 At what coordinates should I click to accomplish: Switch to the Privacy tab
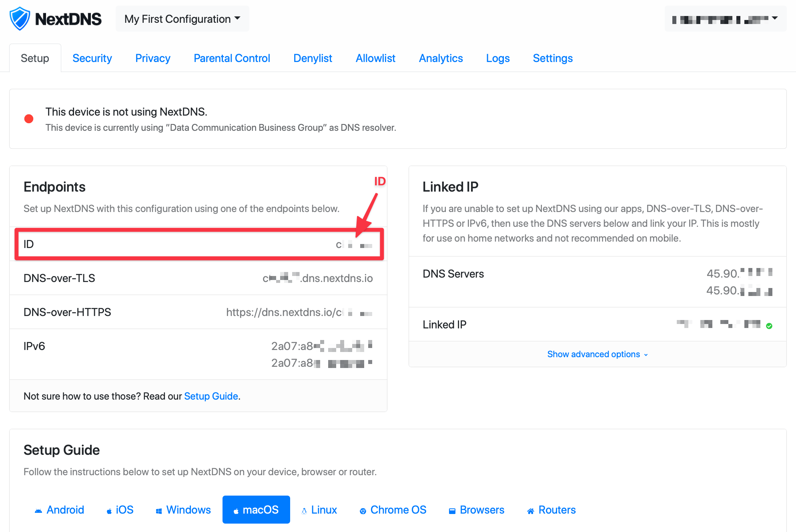pos(153,58)
